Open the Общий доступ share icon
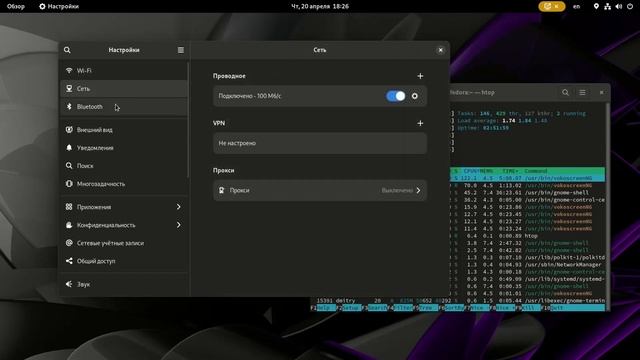The height and width of the screenshot is (360, 640). tap(69, 260)
